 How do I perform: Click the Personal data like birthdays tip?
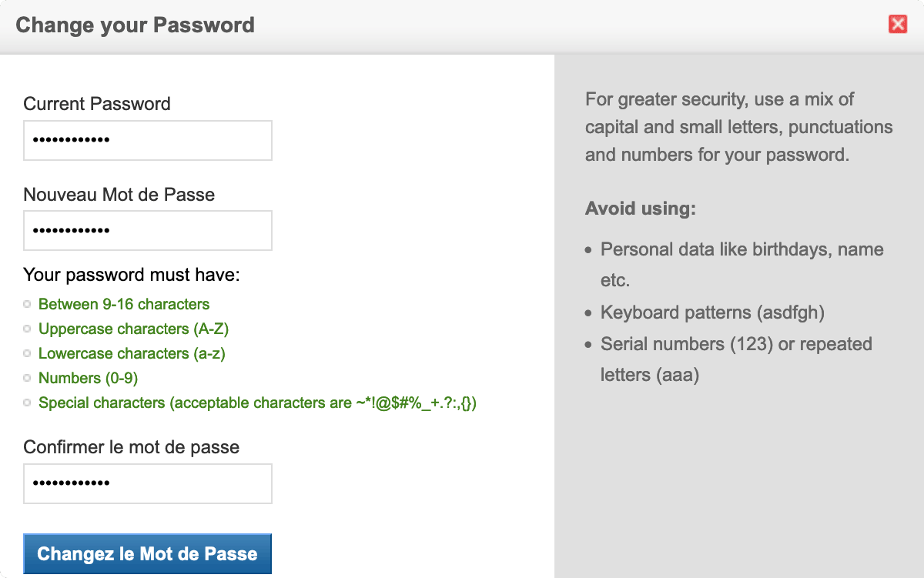pos(742,265)
